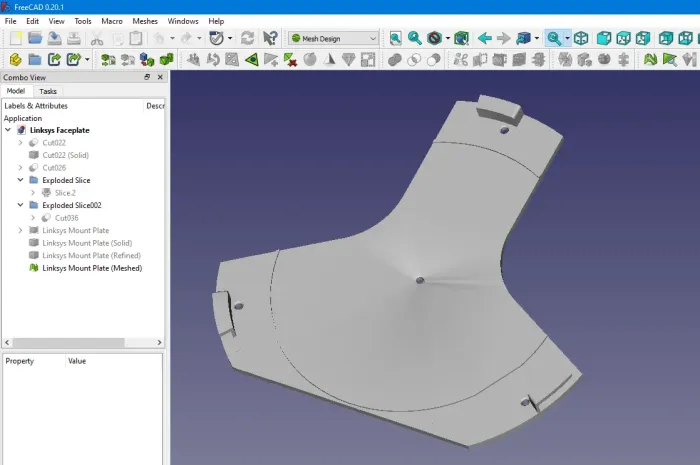The width and height of the screenshot is (700, 465).
Task: Expand the Cut026 tree node
Action: point(20,167)
